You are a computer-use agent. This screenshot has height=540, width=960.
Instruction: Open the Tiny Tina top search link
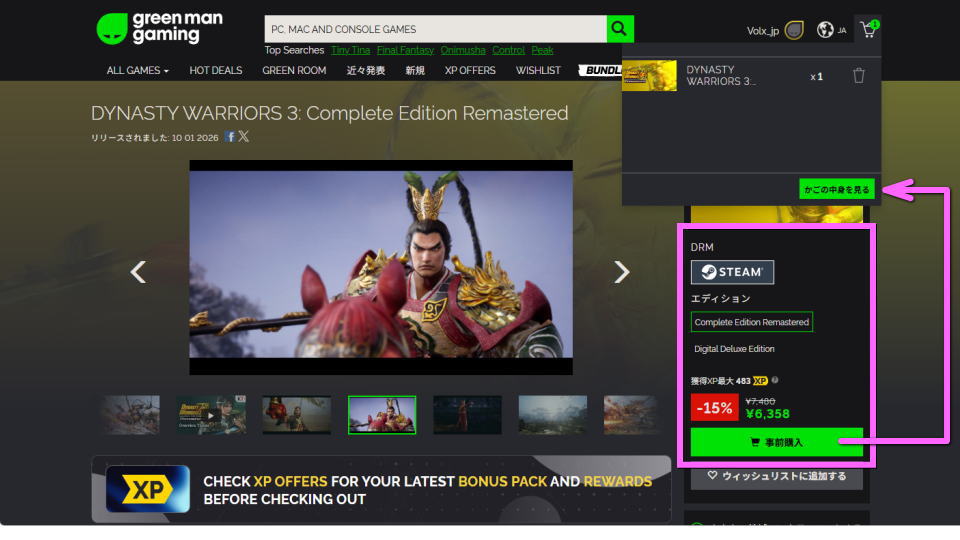pyautogui.click(x=351, y=50)
